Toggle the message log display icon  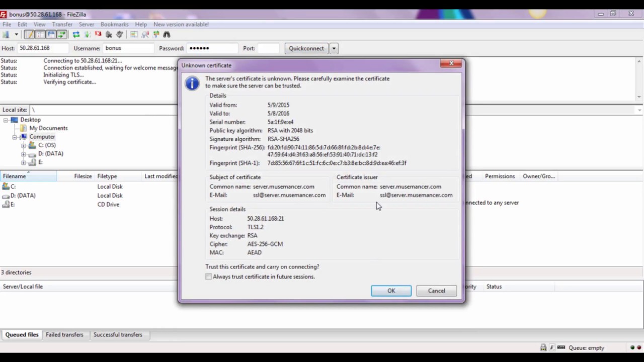click(x=29, y=34)
